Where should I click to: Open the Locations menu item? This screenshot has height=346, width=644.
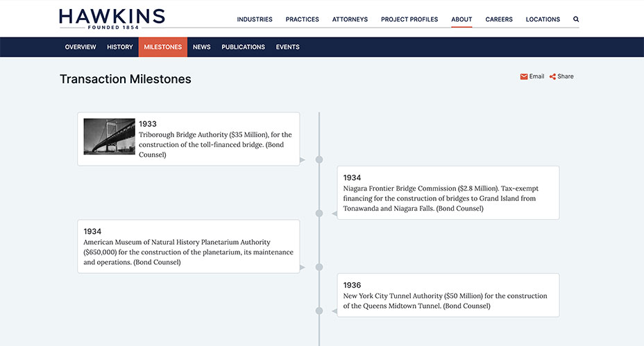coord(543,19)
